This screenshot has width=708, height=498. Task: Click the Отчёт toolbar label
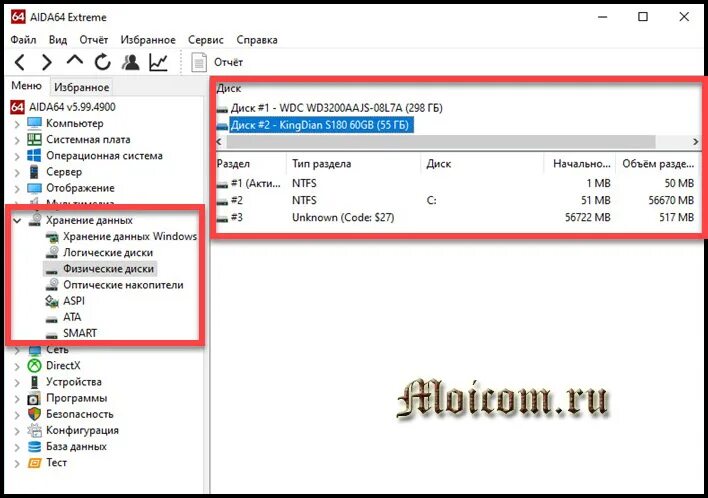pyautogui.click(x=228, y=62)
